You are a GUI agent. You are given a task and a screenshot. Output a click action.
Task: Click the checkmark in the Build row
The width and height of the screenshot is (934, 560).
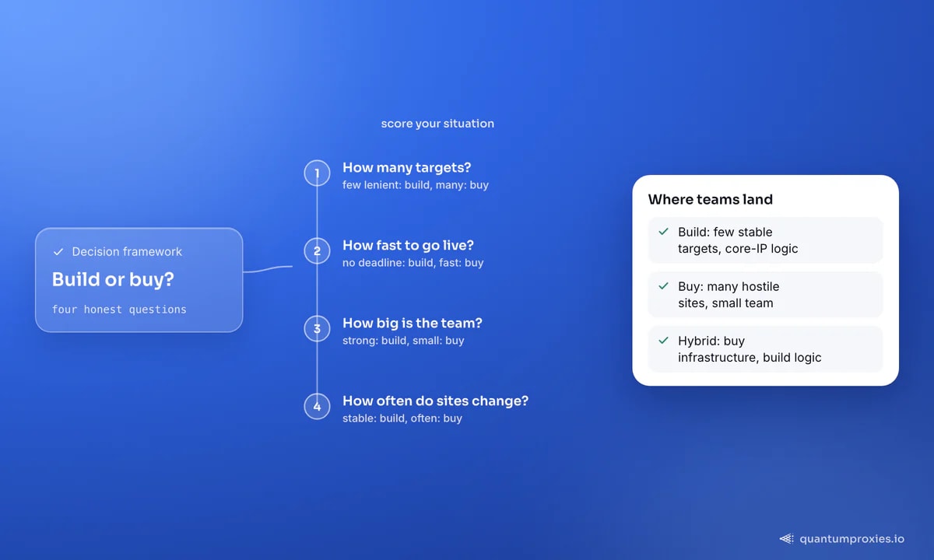click(x=664, y=232)
